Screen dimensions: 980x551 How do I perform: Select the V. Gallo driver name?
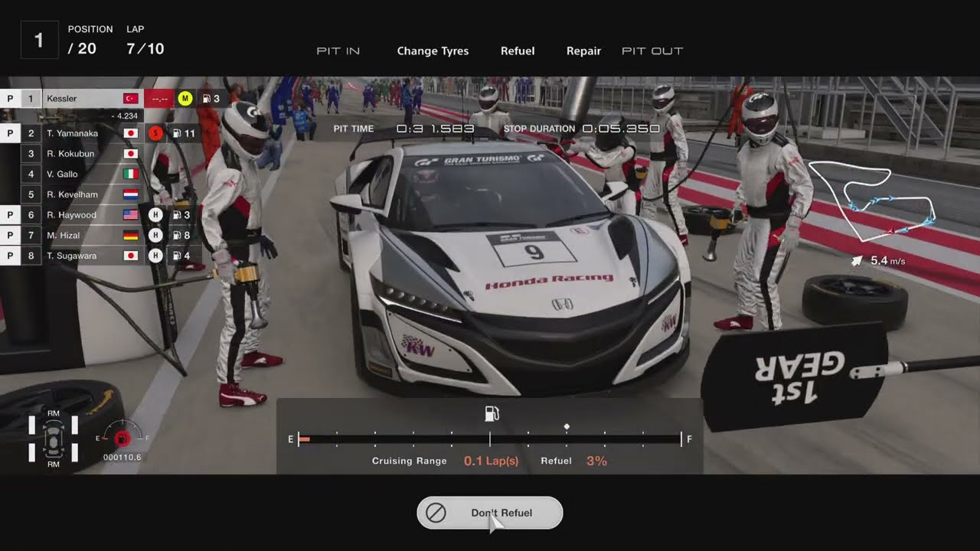pyautogui.click(x=62, y=174)
